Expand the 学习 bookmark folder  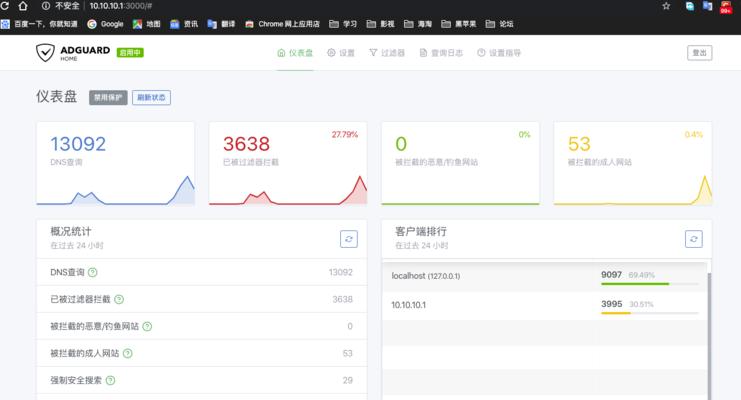pos(343,24)
